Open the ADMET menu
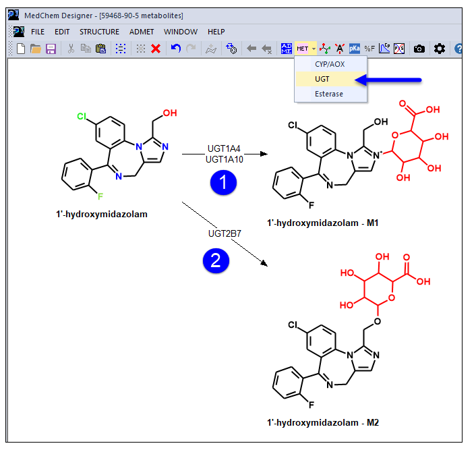476x452 pixels. coord(142,32)
